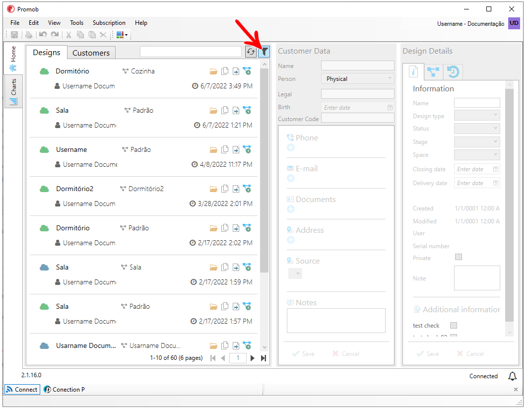Click the filter funnel icon

[264, 52]
